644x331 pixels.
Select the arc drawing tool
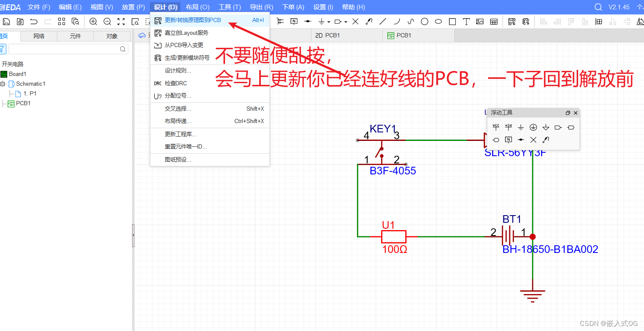(397, 22)
